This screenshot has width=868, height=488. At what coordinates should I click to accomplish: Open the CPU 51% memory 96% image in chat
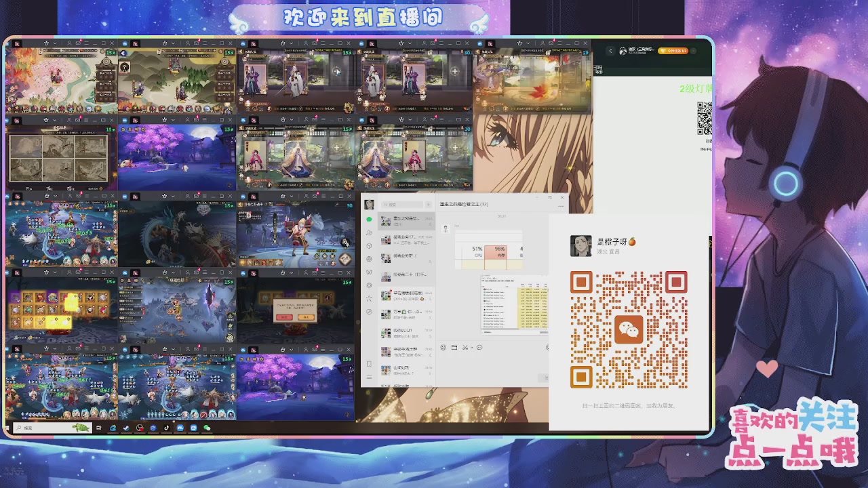489,249
